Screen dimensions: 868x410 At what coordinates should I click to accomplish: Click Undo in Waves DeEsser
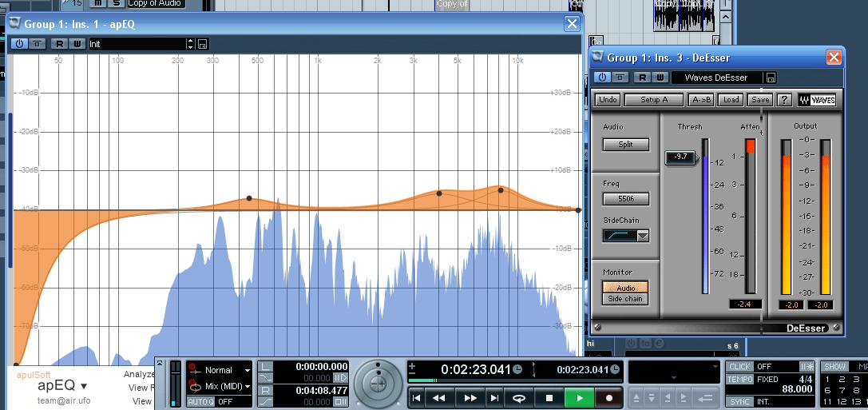click(x=608, y=100)
